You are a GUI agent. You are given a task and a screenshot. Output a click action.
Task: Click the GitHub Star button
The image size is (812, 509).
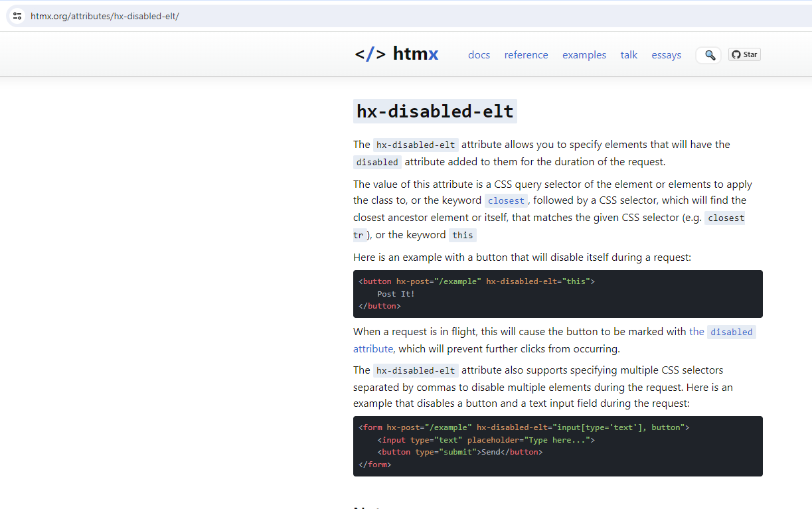(744, 54)
